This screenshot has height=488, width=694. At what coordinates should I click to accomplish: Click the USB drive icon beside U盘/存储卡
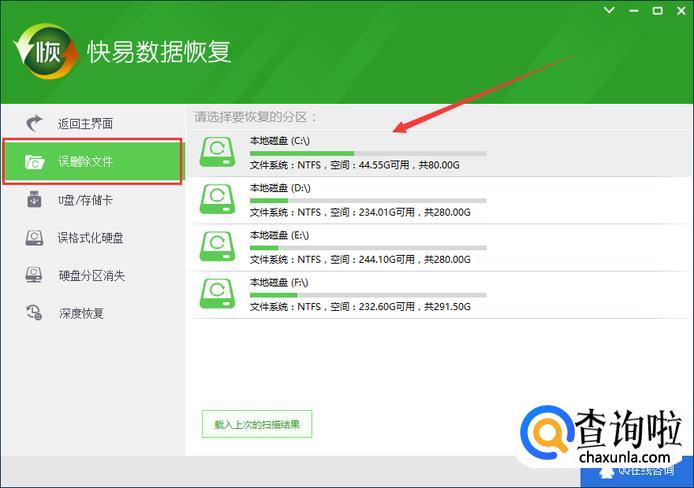point(34,200)
